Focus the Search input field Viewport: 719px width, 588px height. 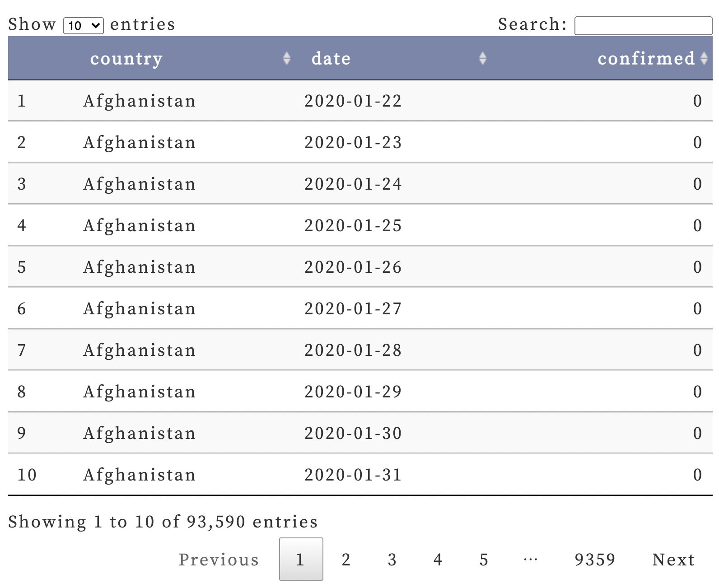pos(643,25)
